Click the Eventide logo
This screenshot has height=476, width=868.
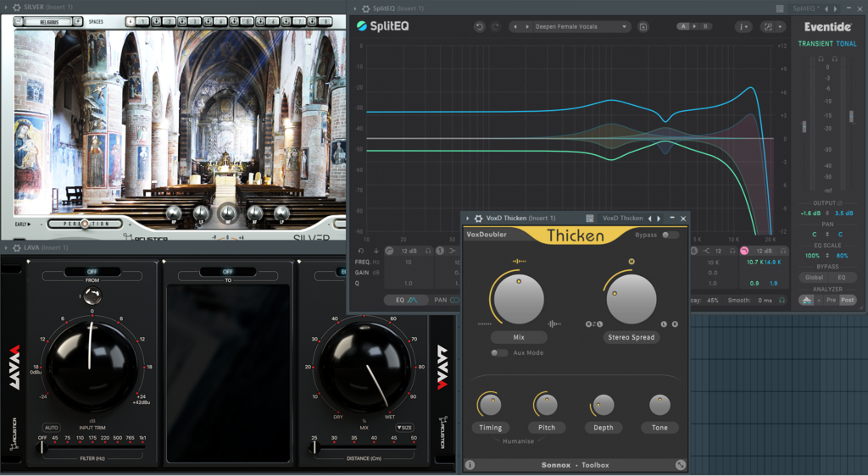pos(827,26)
